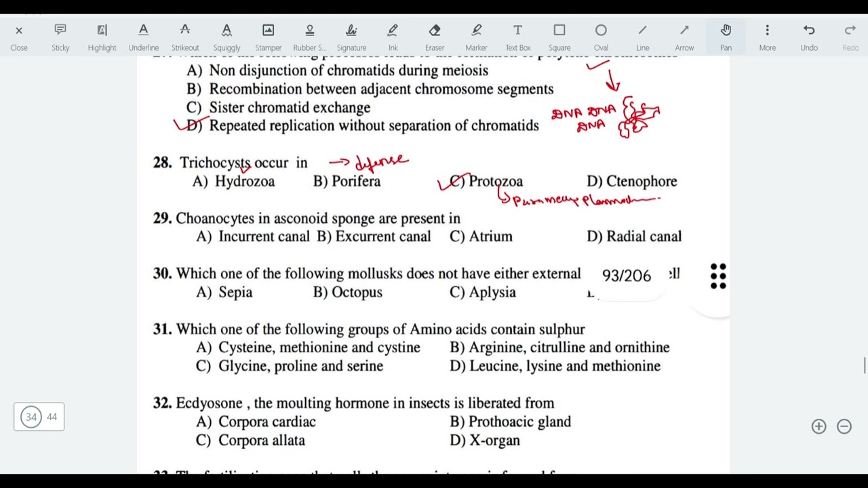Click option D) Repeated replication without separation
The width and height of the screenshot is (868, 488).
pyautogui.click(x=363, y=125)
